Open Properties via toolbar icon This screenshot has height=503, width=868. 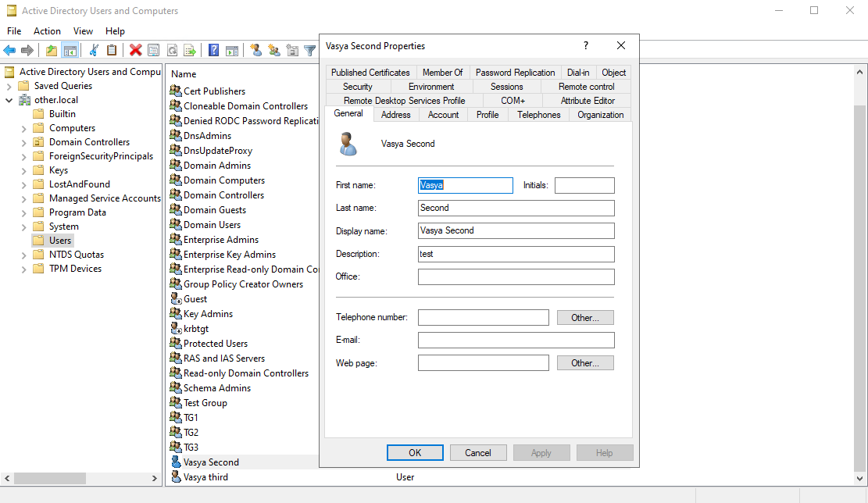154,50
